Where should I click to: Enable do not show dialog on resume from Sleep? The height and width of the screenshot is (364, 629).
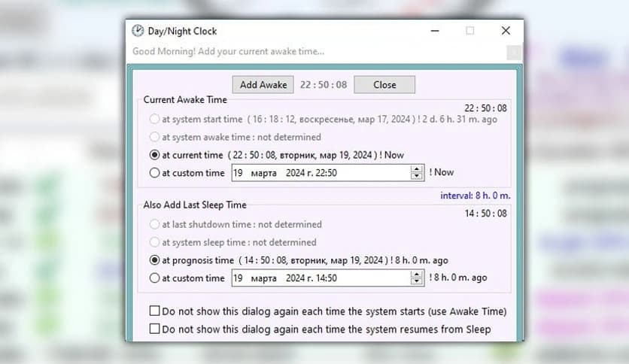(x=154, y=329)
